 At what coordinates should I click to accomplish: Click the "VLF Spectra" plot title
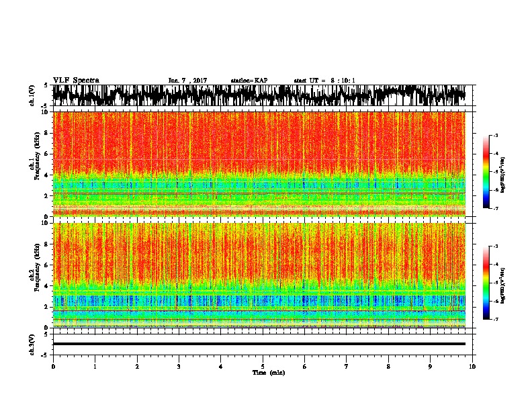click(x=76, y=81)
